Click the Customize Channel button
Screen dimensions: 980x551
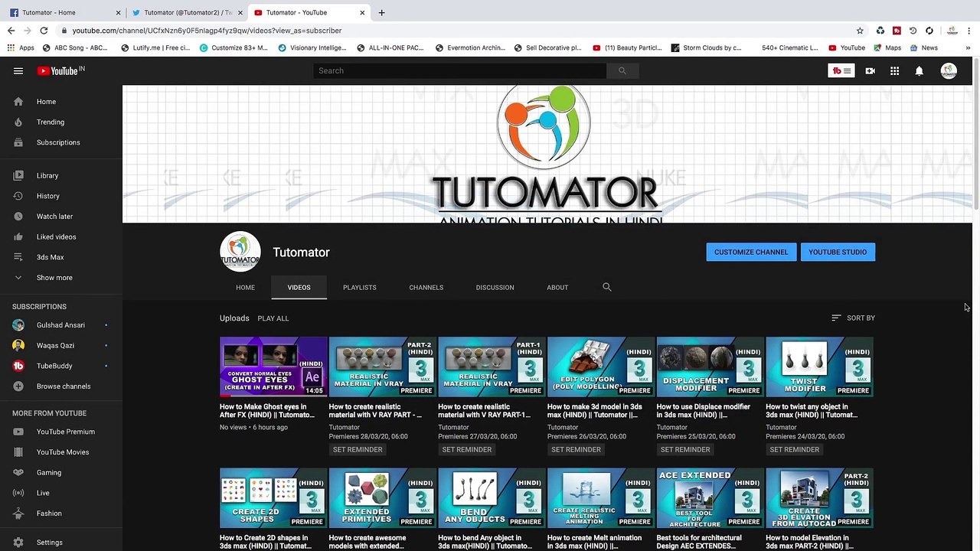point(751,252)
